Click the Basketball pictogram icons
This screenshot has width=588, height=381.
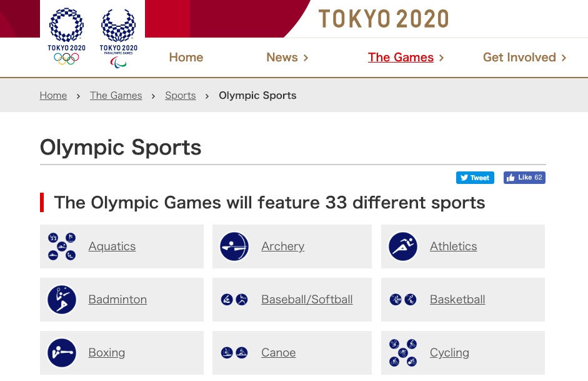[403, 300]
